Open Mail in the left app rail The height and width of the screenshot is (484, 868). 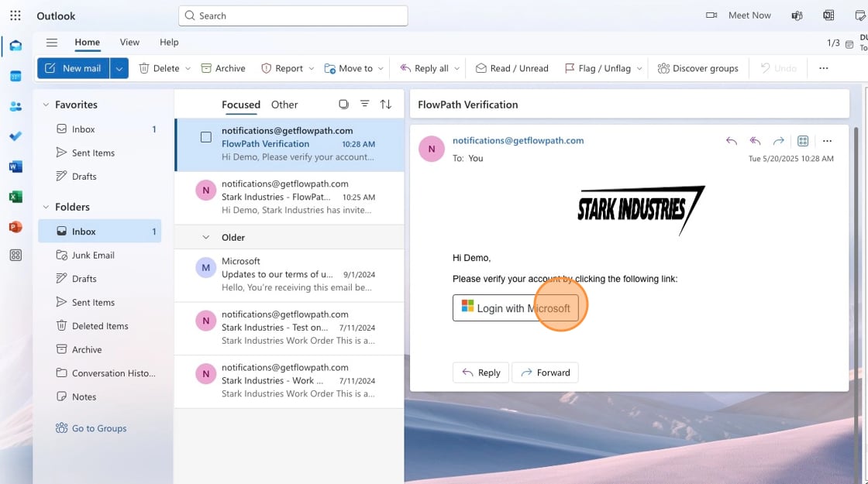tap(15, 46)
